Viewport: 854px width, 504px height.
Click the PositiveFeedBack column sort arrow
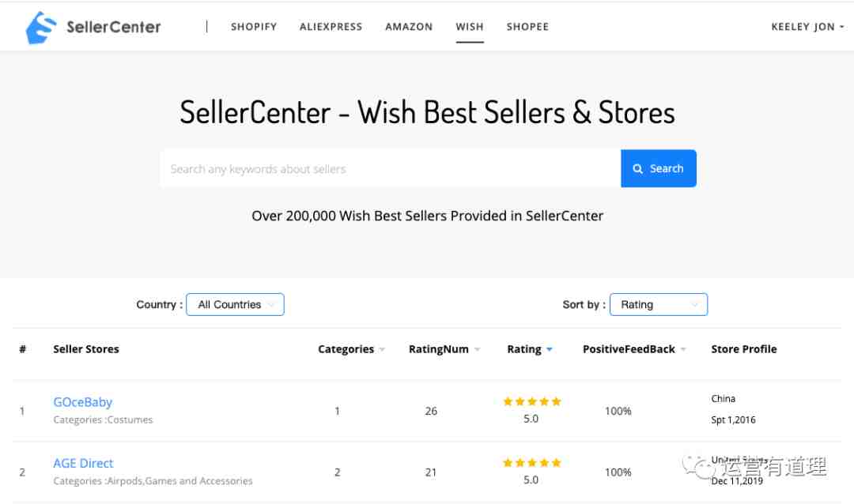(x=683, y=350)
